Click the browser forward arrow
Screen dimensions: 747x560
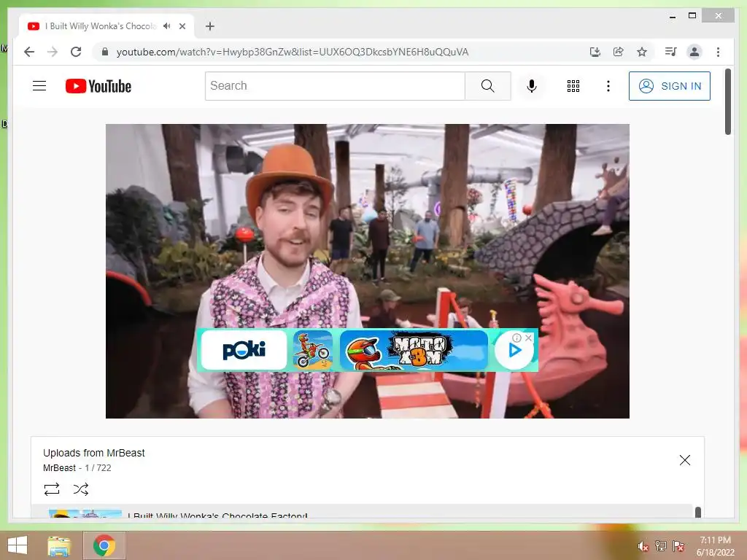53,52
